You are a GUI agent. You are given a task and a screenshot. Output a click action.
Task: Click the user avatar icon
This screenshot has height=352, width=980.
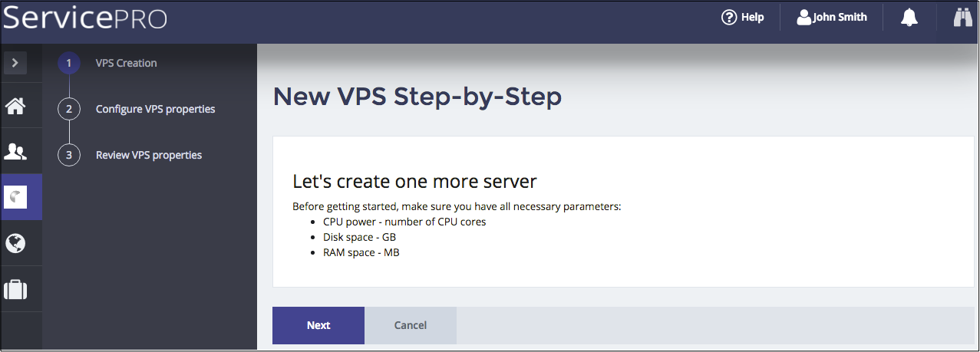pos(804,17)
